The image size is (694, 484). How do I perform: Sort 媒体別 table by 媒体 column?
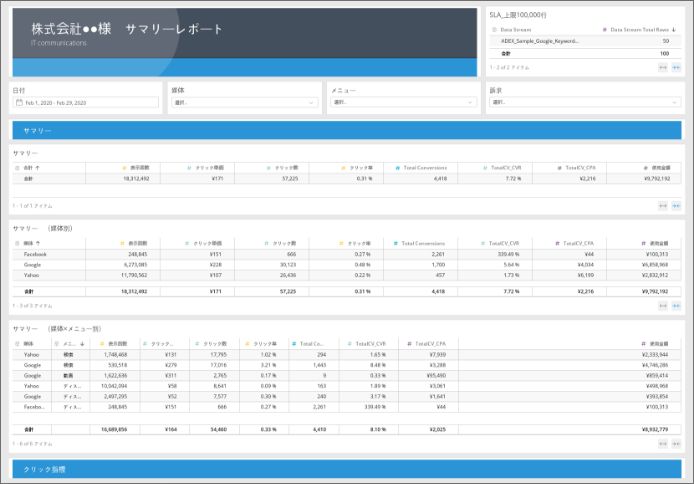(31, 243)
